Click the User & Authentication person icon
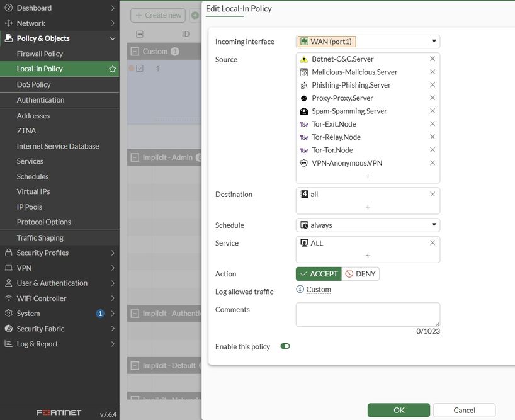The width and height of the screenshot is (515, 420). 9,283
